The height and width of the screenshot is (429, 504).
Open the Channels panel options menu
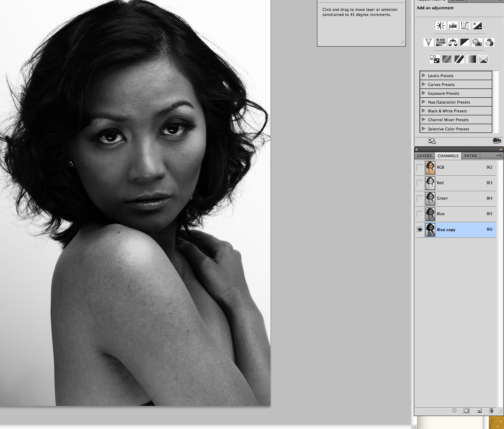pyautogui.click(x=499, y=156)
